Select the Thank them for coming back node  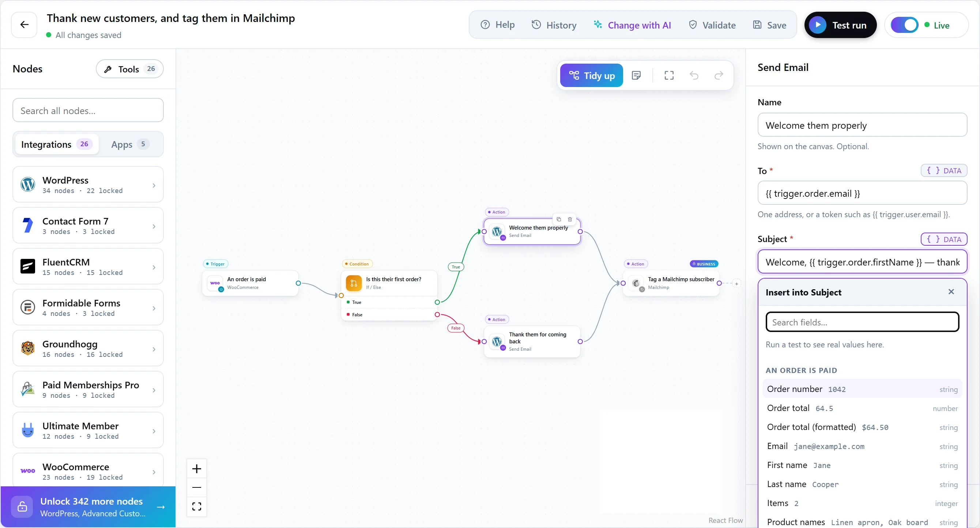532,342
